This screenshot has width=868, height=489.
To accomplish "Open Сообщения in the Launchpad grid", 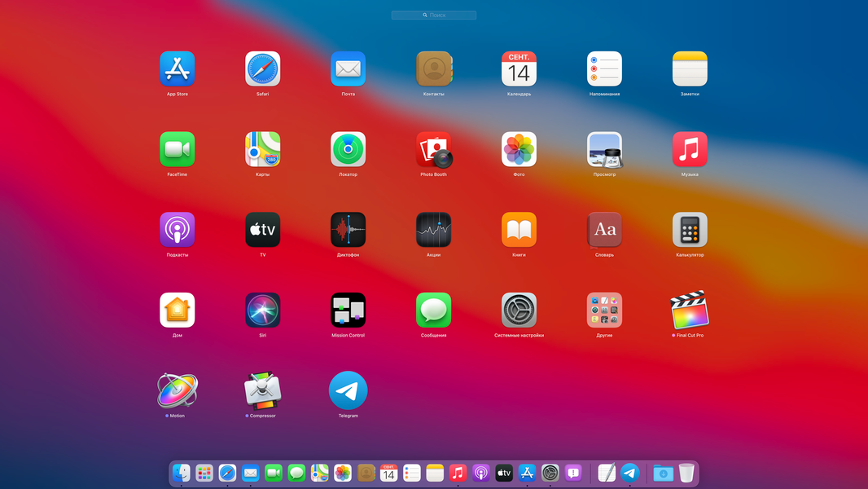I will tap(433, 310).
